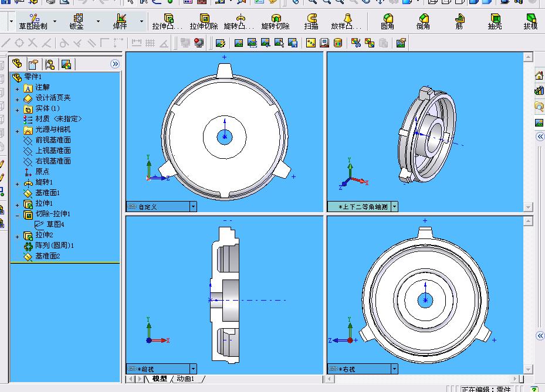Open the 钣金 sheet metal toolbar
This screenshot has width=545, height=392.
coord(76,22)
